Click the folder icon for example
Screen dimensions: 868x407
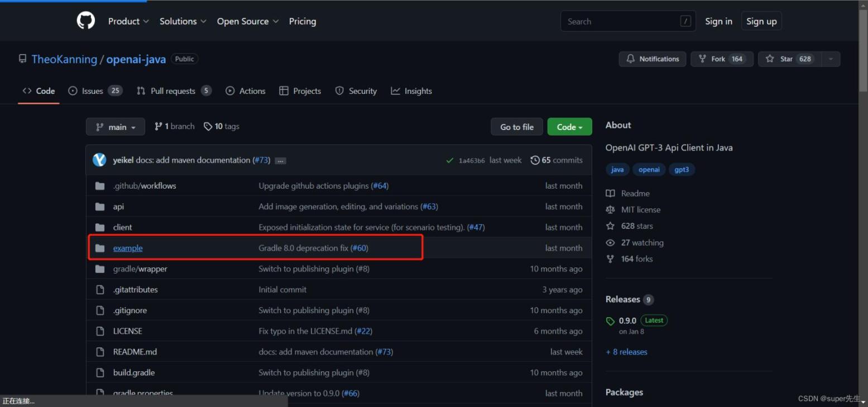pos(100,248)
